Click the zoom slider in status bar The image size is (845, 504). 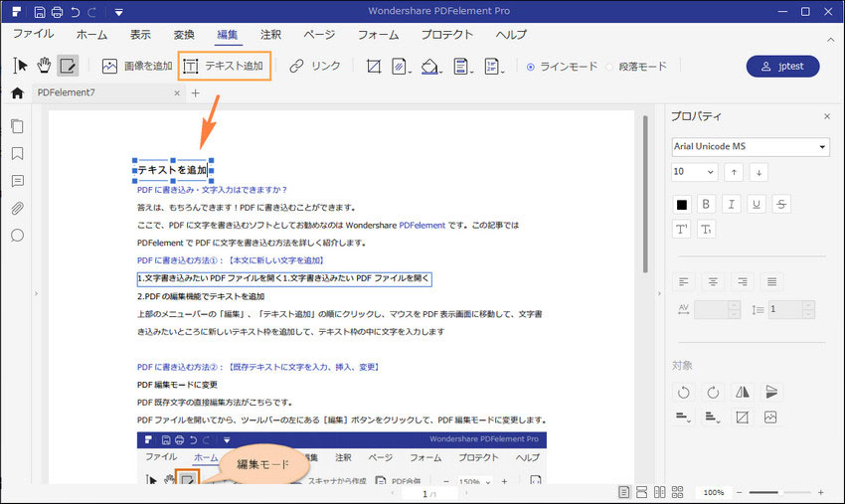pos(779,492)
